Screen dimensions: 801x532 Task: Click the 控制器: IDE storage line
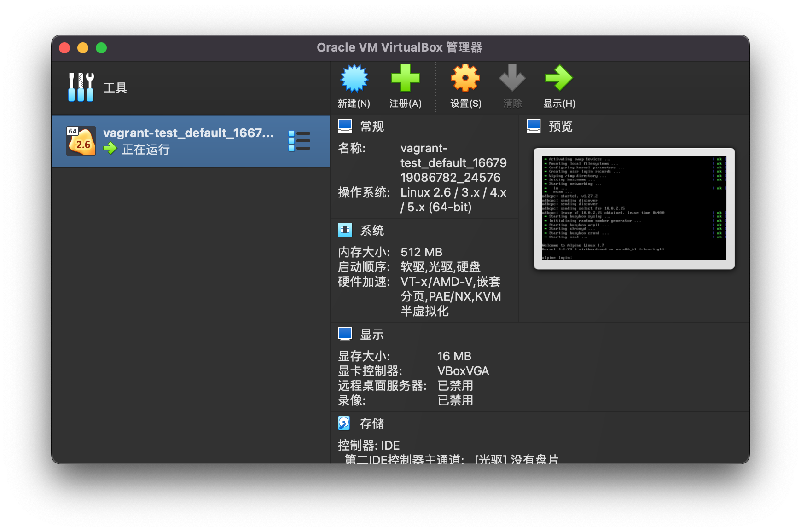[x=369, y=445]
